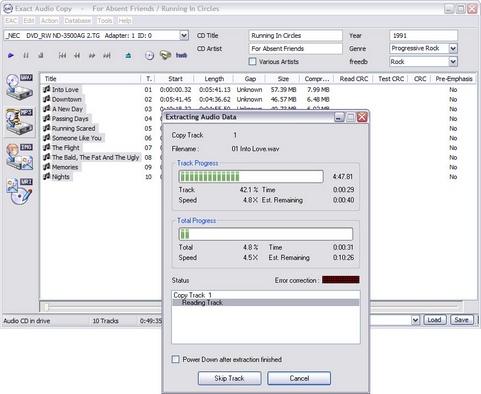
Task: Click the Stop playback control
Action: click(40, 55)
